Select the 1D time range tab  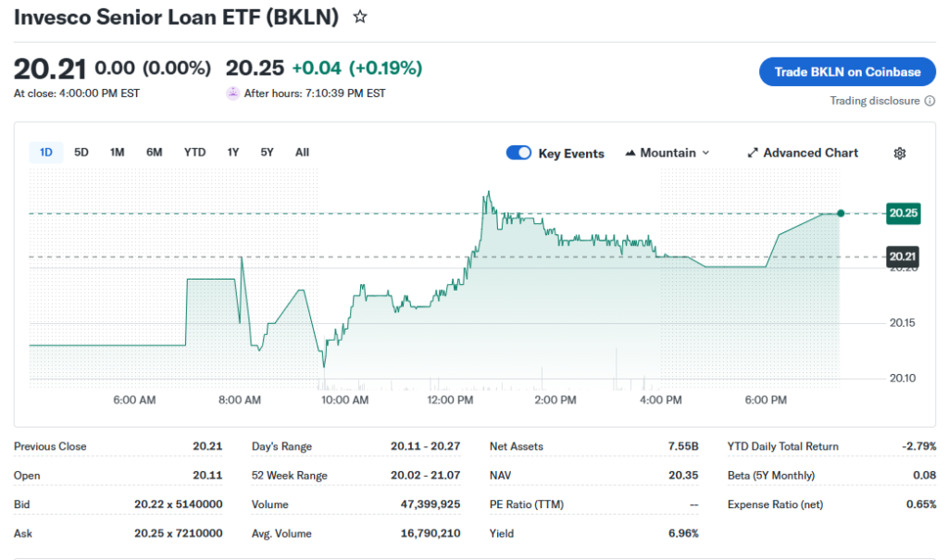(x=46, y=152)
